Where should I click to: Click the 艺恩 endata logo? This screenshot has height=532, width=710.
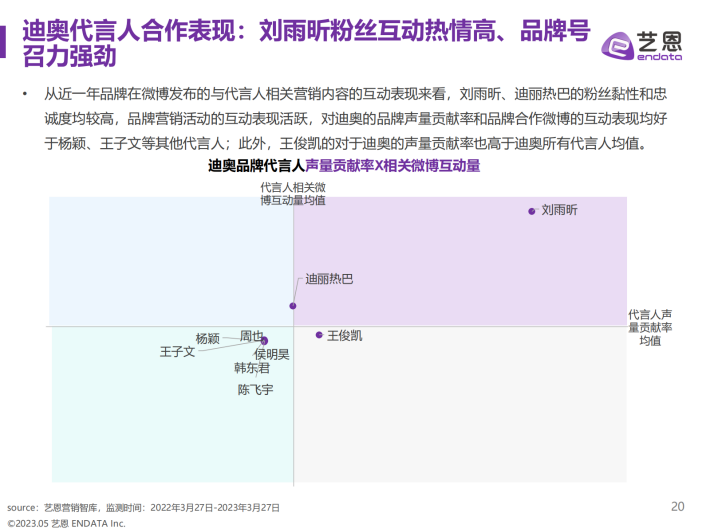click(642, 45)
